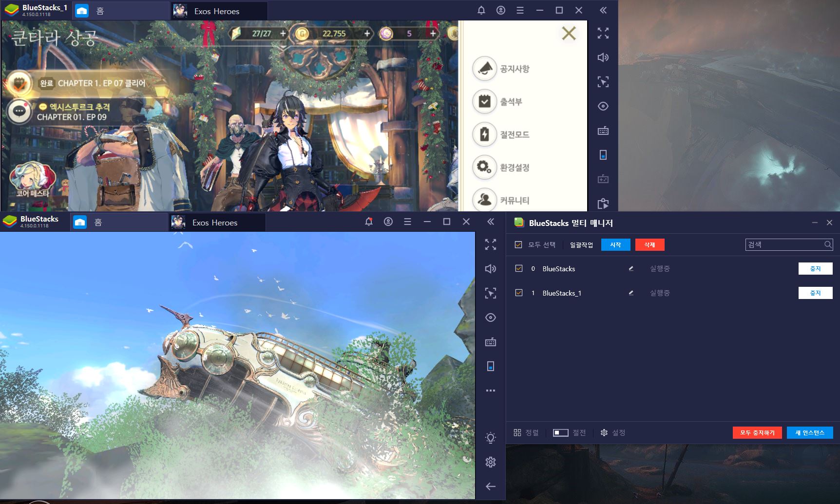The image size is (840, 504).
Task: Click cursor lock icon in BlueStacks_1 sidebar
Action: [x=603, y=82]
